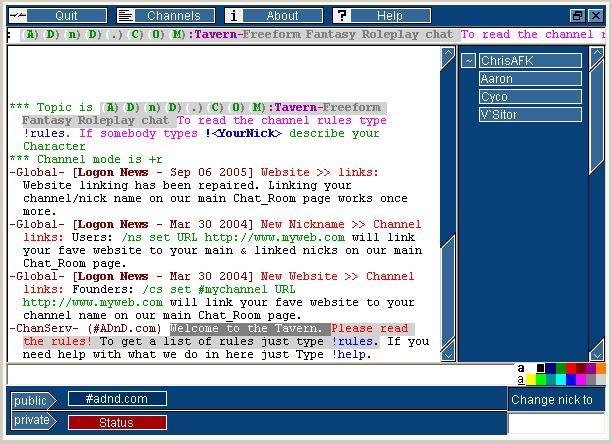Screen dimensions: 612x444
Task: Click the Channels list icon
Action: pyautogui.click(x=126, y=16)
